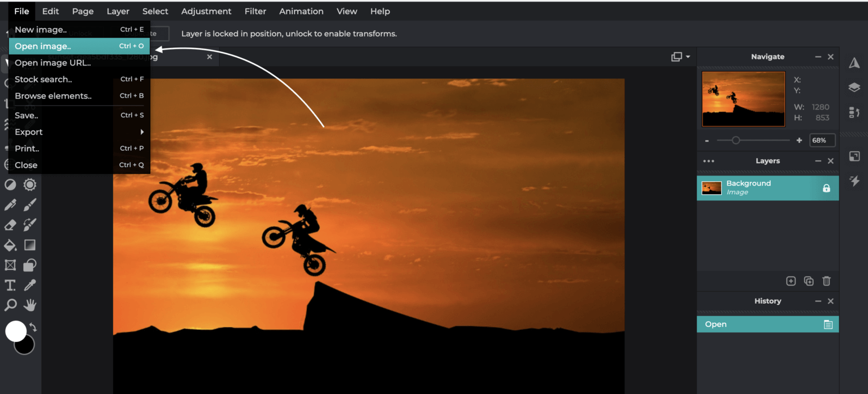
Task: Expand the Export submenu
Action: [x=29, y=132]
